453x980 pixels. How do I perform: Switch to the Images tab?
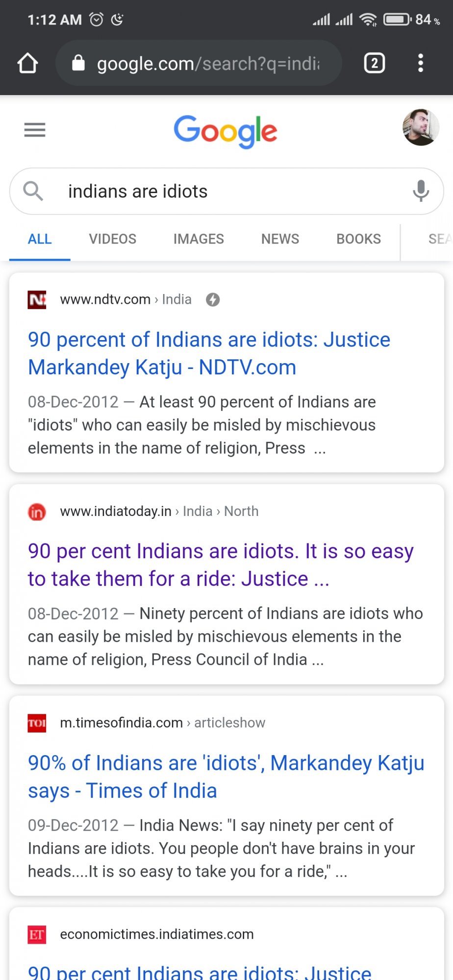(x=199, y=239)
